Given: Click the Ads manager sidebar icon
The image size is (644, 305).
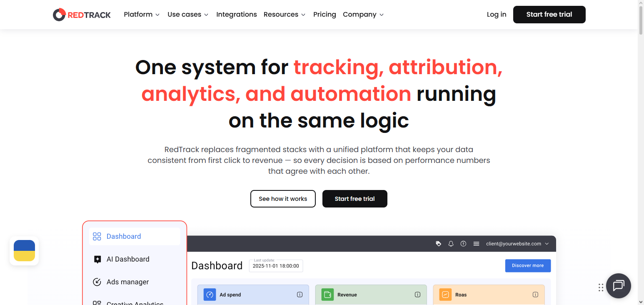Looking at the screenshot, I should [x=97, y=282].
